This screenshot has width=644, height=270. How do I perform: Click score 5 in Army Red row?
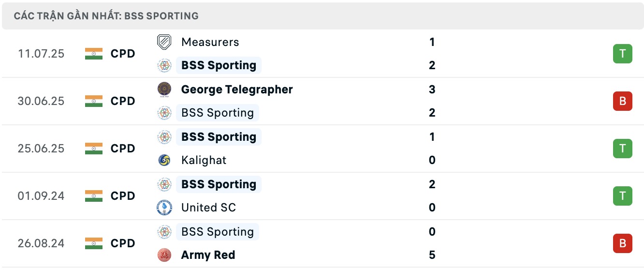tap(432, 255)
